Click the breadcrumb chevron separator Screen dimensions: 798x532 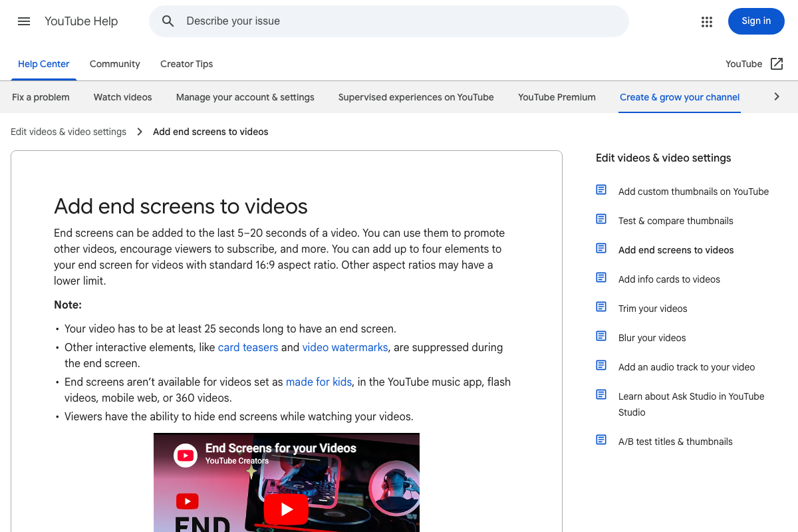(140, 132)
